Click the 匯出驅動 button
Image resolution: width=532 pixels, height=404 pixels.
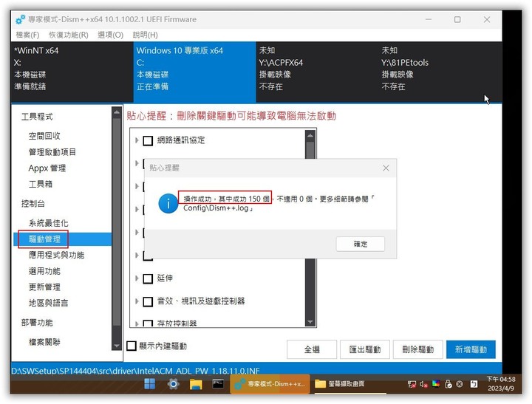click(x=365, y=349)
